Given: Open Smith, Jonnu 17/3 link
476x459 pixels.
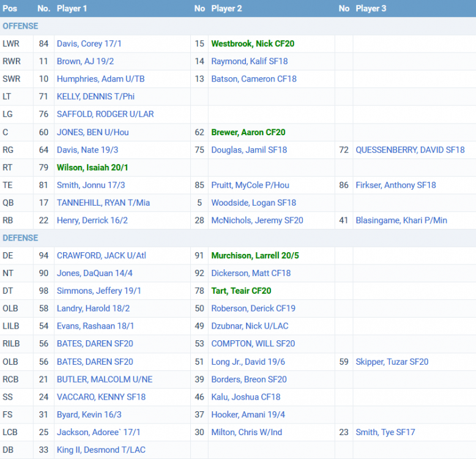Looking at the screenshot, I should click(x=91, y=185).
